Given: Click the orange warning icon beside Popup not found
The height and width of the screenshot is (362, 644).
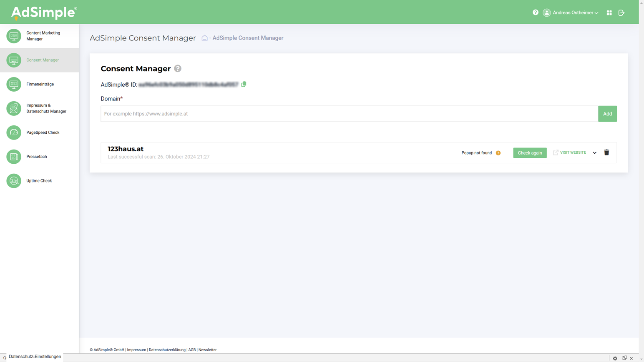Looking at the screenshot, I should (498, 153).
